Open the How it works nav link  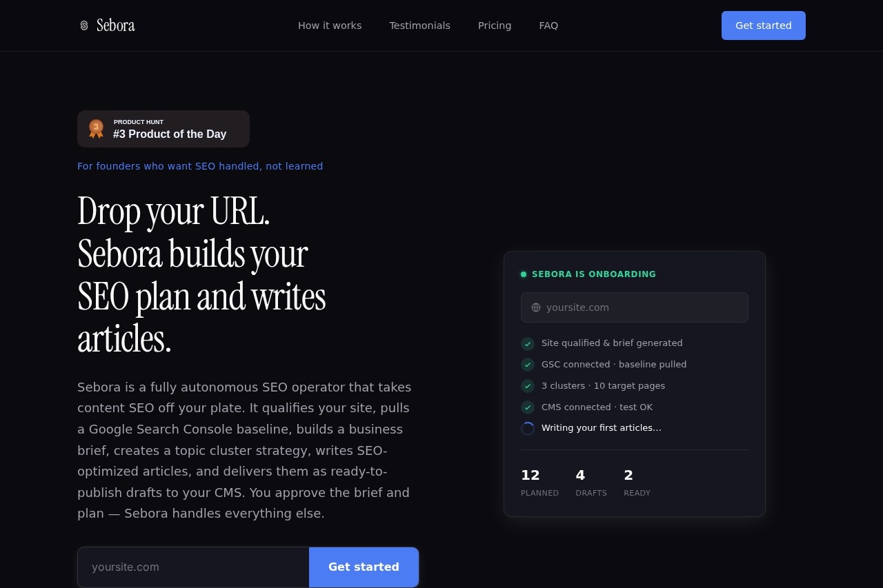330,26
